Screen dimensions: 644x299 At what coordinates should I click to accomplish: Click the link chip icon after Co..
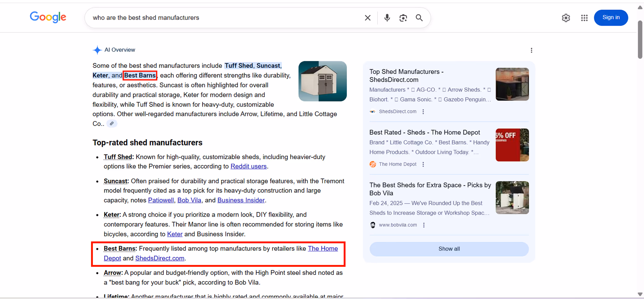pos(112,123)
